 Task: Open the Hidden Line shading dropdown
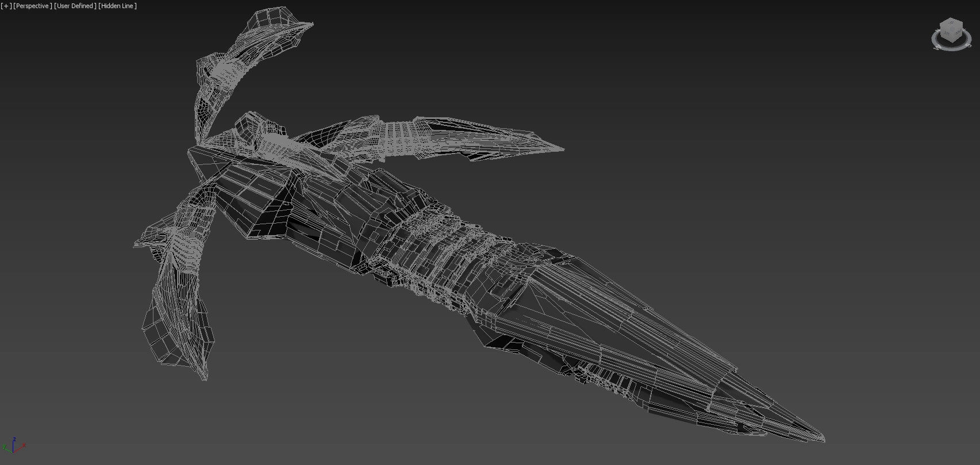118,6
